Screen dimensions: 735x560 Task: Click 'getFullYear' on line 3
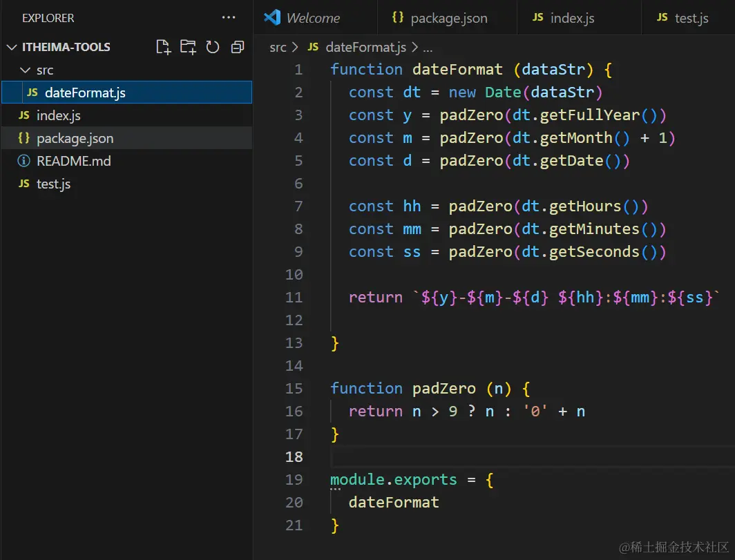tap(590, 115)
